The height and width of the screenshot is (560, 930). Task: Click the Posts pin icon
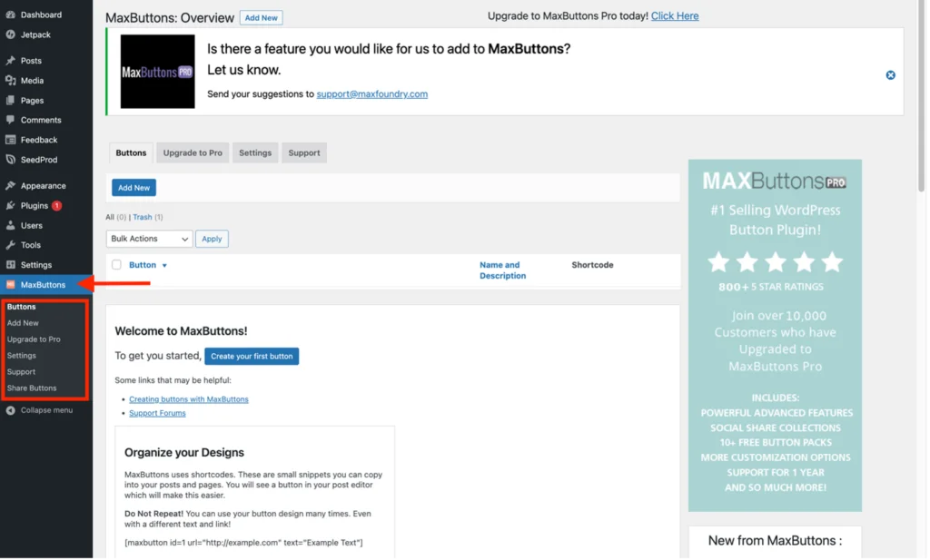point(10,61)
